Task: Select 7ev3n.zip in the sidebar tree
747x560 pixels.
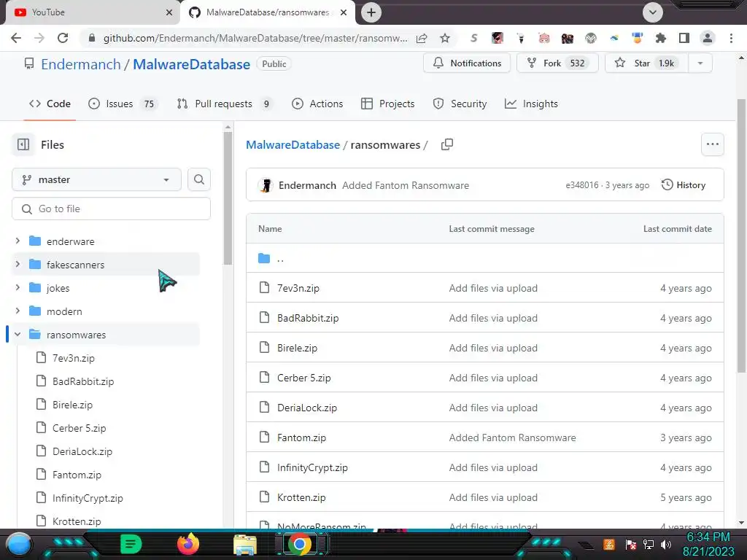Action: point(74,358)
